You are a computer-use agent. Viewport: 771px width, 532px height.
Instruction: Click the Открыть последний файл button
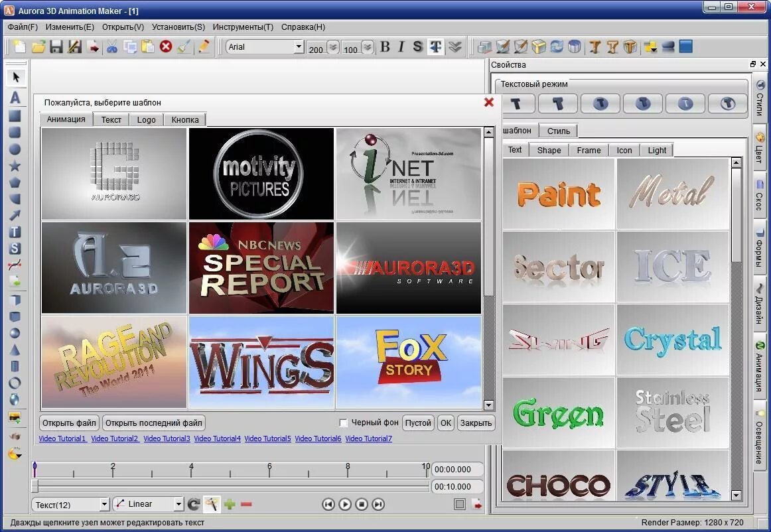153,423
